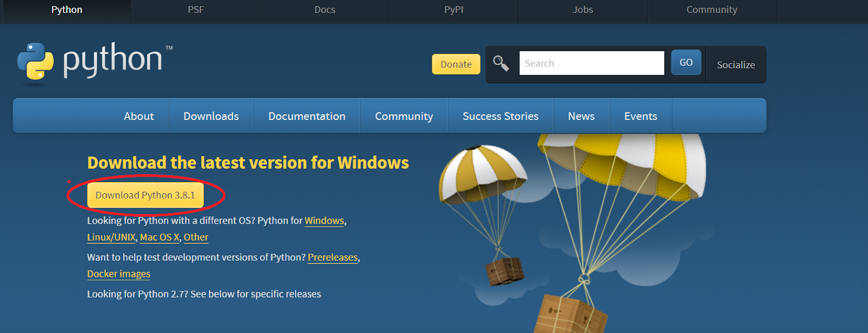
Task: Open Success Stories navigation item
Action: tap(501, 116)
